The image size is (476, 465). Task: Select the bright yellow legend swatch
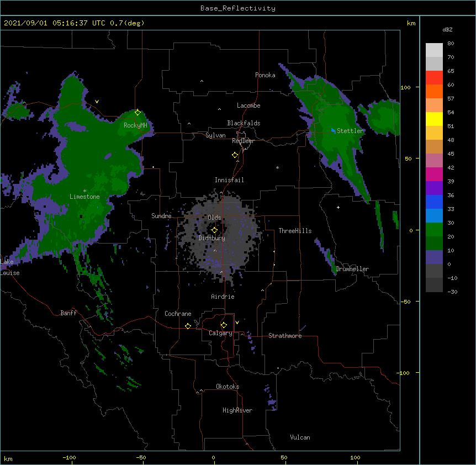434,119
